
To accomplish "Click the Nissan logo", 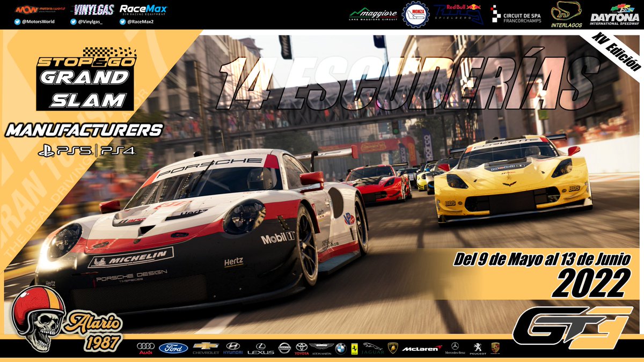I will click(x=284, y=349).
